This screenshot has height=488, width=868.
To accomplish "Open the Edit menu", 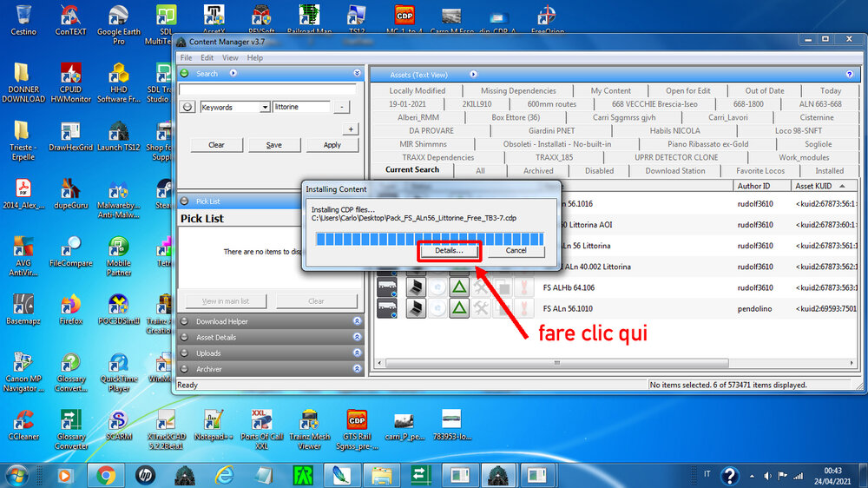I will 207,57.
